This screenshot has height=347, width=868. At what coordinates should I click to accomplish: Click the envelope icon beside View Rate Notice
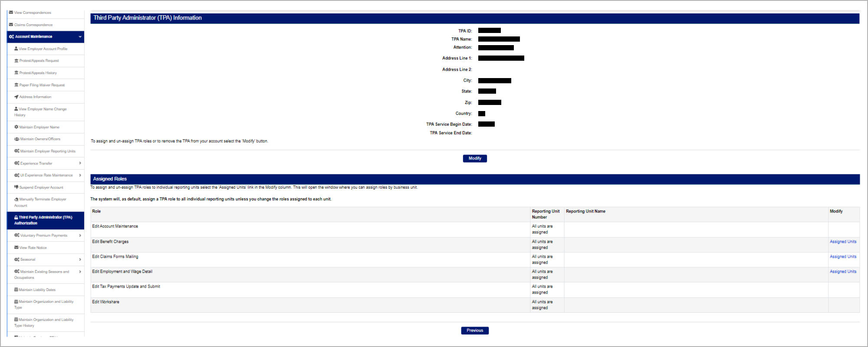(16, 248)
